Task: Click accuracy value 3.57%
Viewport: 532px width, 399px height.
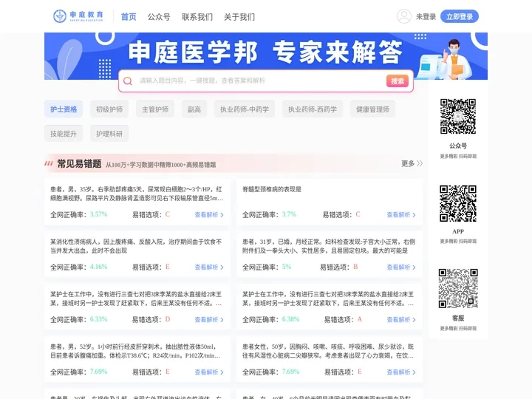Action: 99,214
